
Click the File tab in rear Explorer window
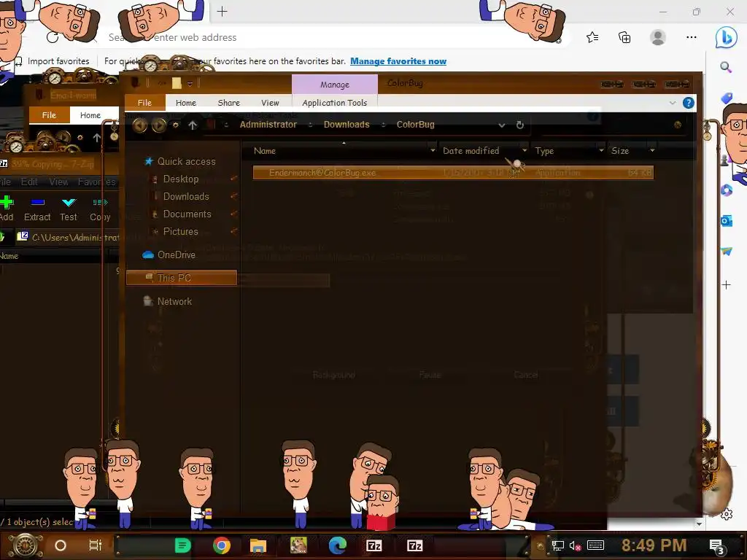49,115
